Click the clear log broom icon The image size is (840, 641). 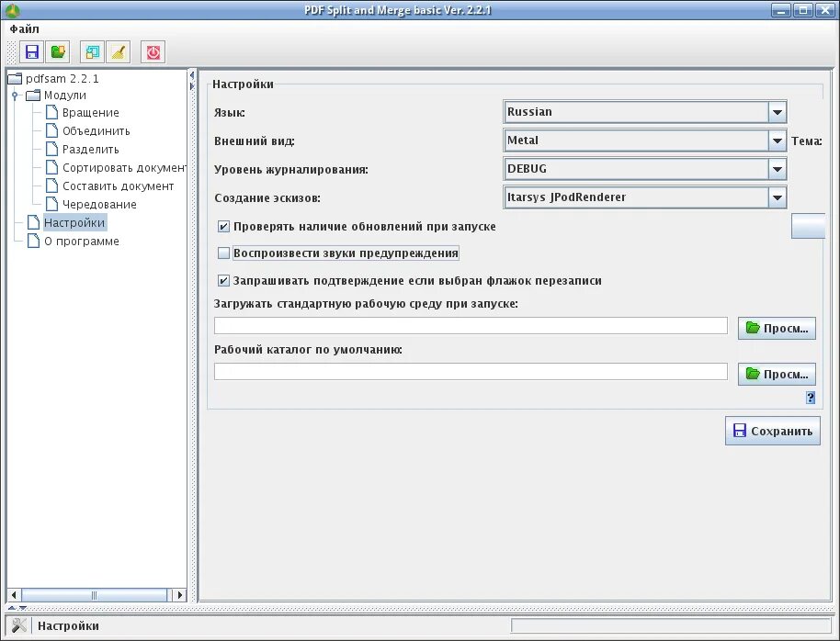click(x=119, y=52)
